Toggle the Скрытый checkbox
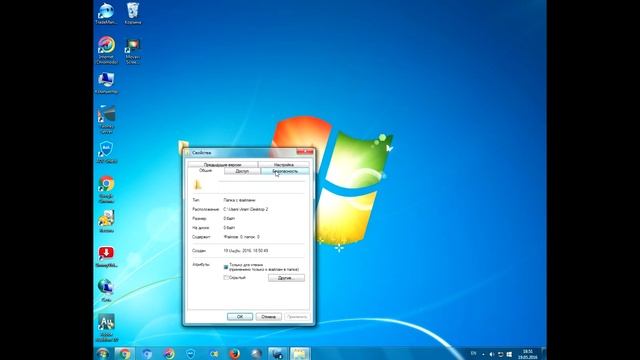The width and height of the screenshot is (640, 360). click(x=226, y=278)
